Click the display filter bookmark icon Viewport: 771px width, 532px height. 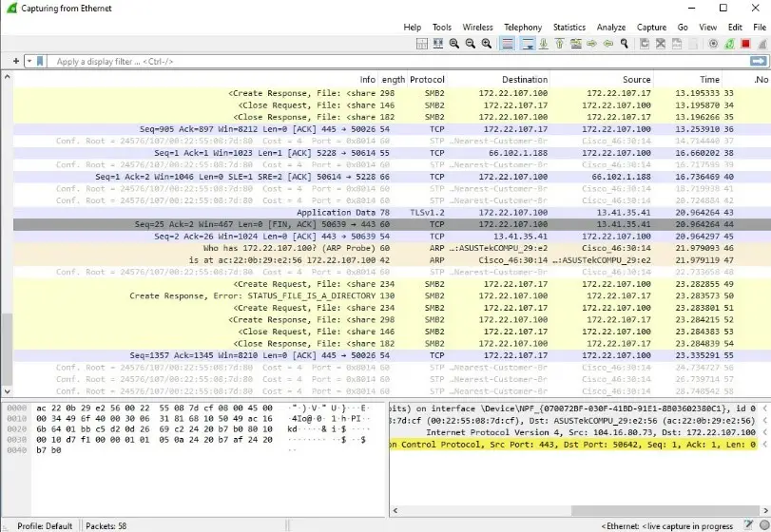39,61
